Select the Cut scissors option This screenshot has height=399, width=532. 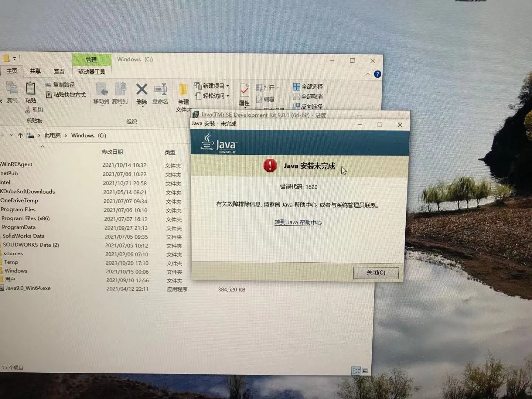point(34,110)
